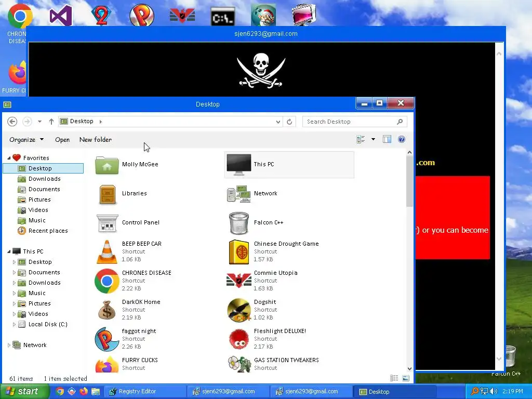Screen dimensions: 532x399
Task: Open the Chinese Drought Game shortcut
Action: [239, 252]
